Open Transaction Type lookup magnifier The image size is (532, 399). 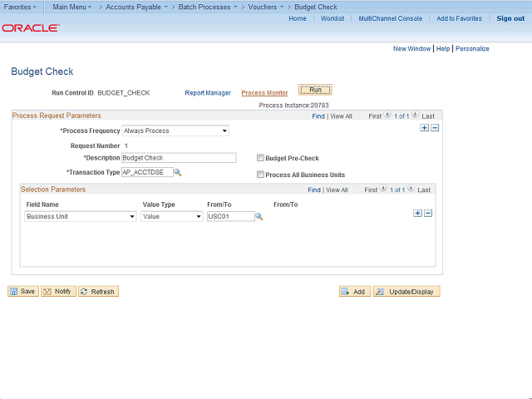pyautogui.click(x=177, y=173)
